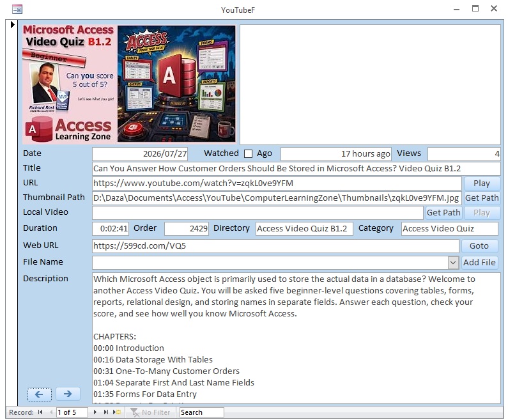Click into the Description text box
The width and height of the screenshot is (508, 420).
click(x=296, y=338)
